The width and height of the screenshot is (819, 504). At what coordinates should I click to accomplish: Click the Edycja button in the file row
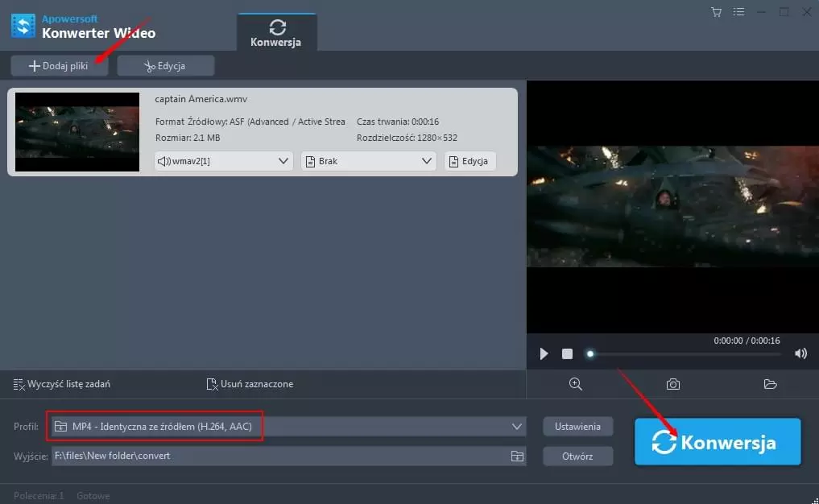click(469, 161)
